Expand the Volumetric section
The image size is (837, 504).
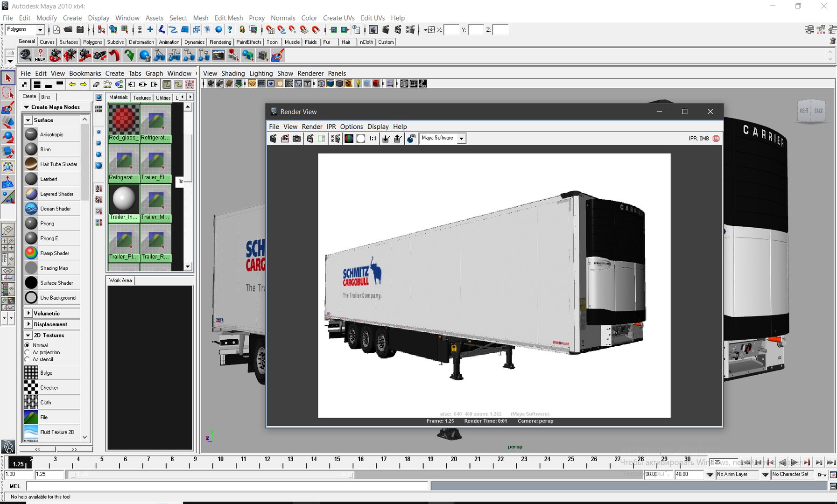(x=28, y=313)
